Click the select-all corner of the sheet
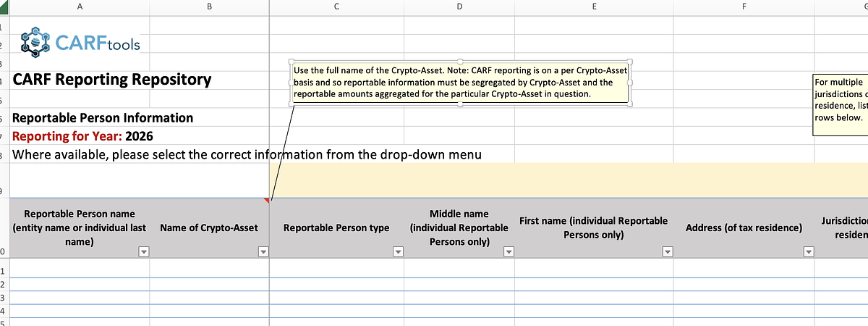 (4, 6)
